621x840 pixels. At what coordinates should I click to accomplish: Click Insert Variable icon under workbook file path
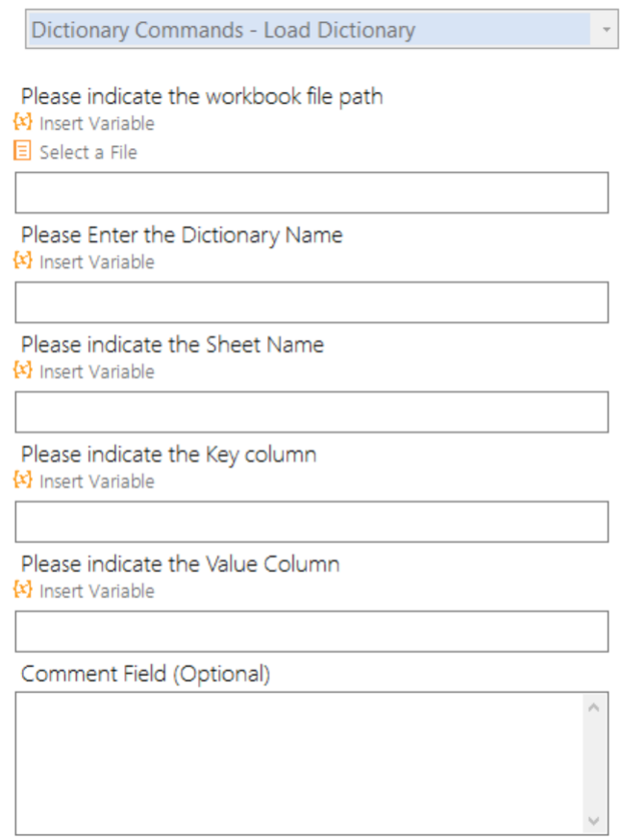coord(23,123)
